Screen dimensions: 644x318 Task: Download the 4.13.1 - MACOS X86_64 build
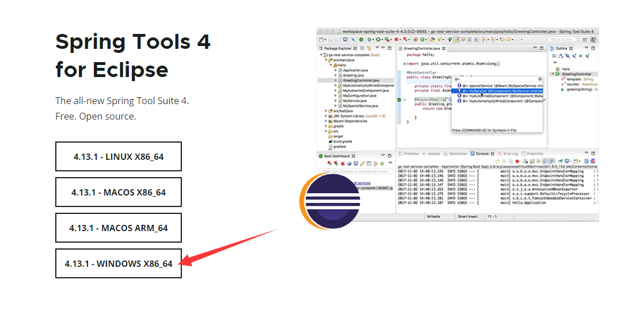pos(119,192)
